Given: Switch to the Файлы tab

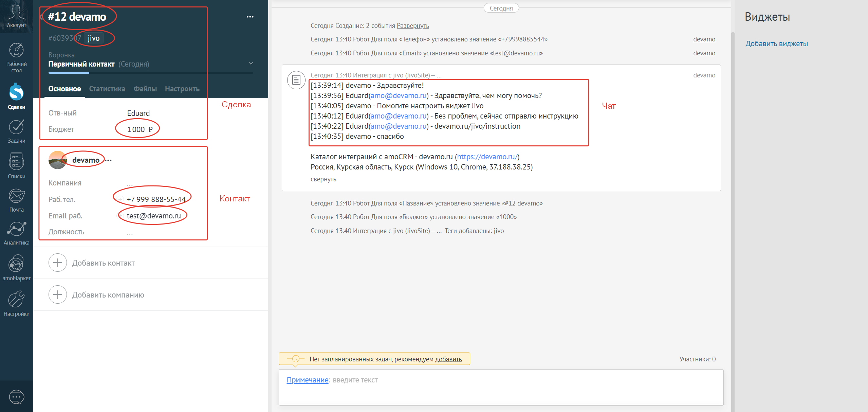Looking at the screenshot, I should click(145, 89).
